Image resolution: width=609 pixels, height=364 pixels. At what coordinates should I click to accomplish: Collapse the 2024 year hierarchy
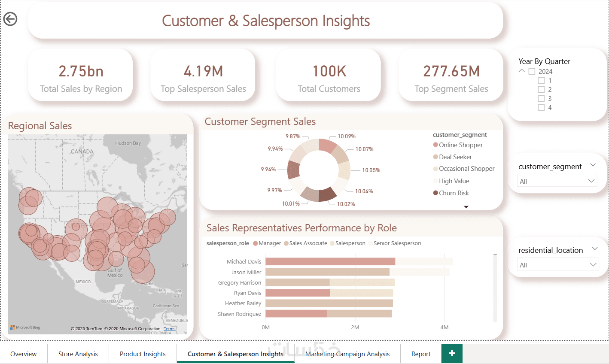(522, 71)
